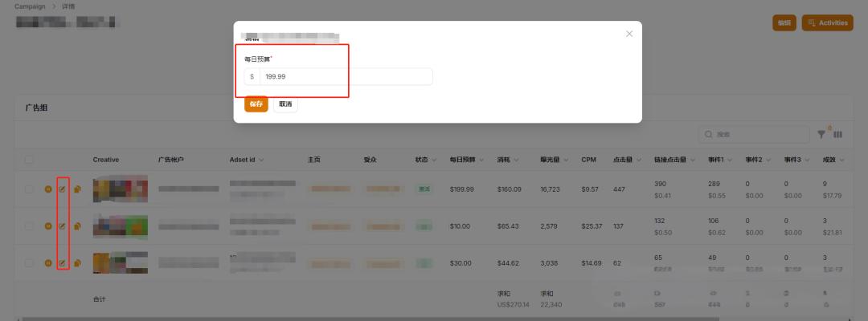Open 状态 column header dropdown

tap(435, 160)
